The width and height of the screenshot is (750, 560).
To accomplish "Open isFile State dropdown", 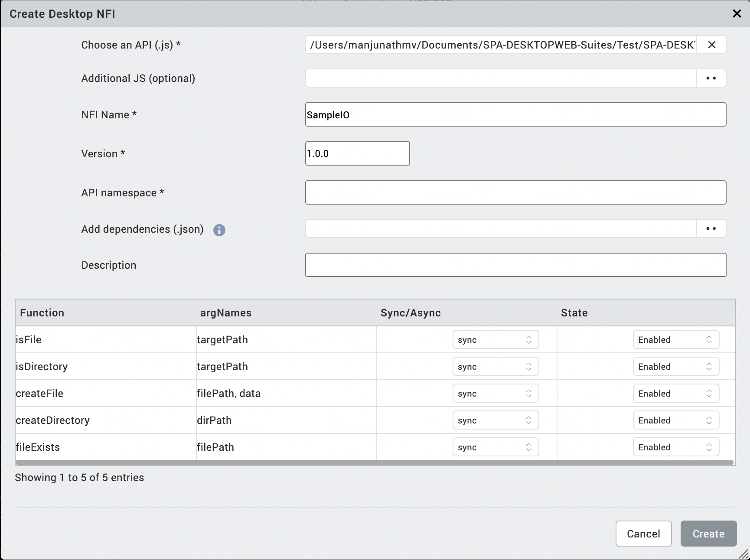I will click(x=676, y=340).
